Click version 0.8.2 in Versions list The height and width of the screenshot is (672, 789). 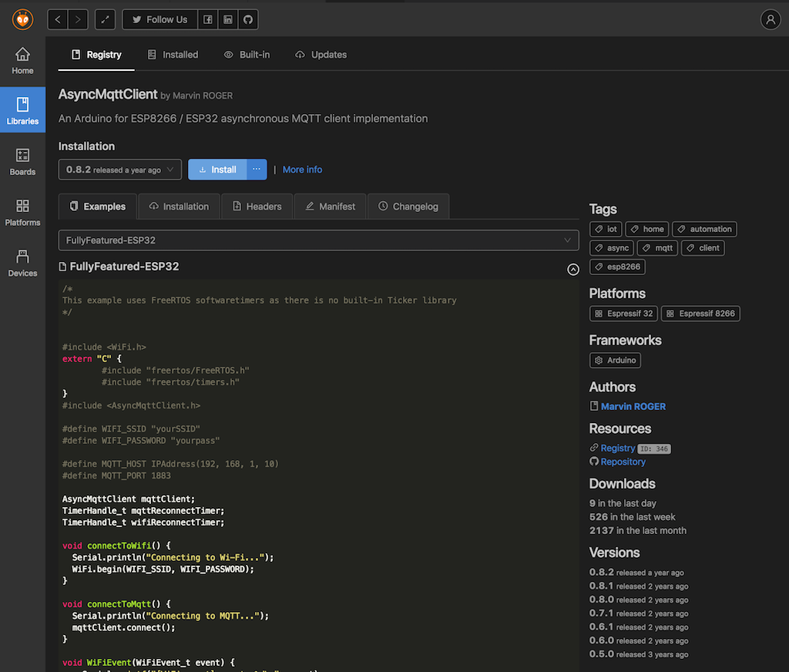pyautogui.click(x=636, y=573)
